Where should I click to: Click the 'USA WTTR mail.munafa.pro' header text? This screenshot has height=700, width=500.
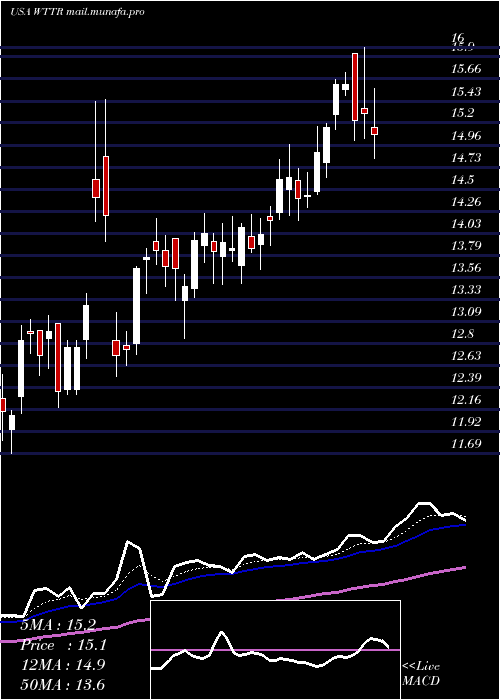click(x=77, y=12)
